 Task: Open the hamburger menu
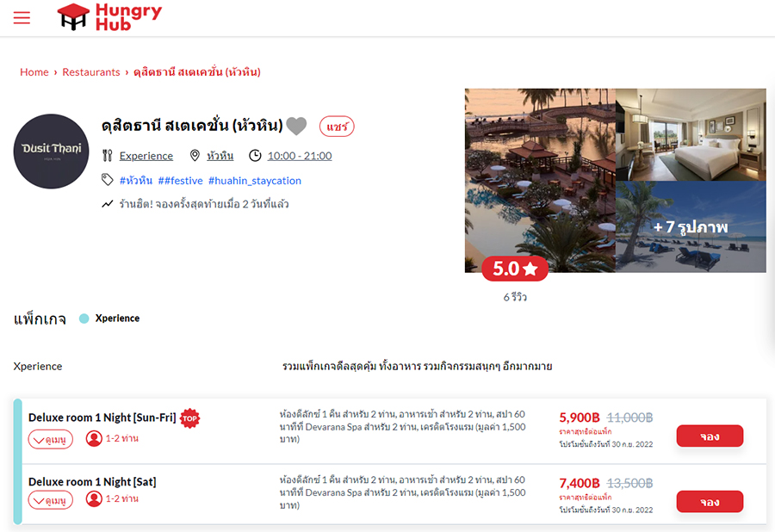click(x=22, y=18)
